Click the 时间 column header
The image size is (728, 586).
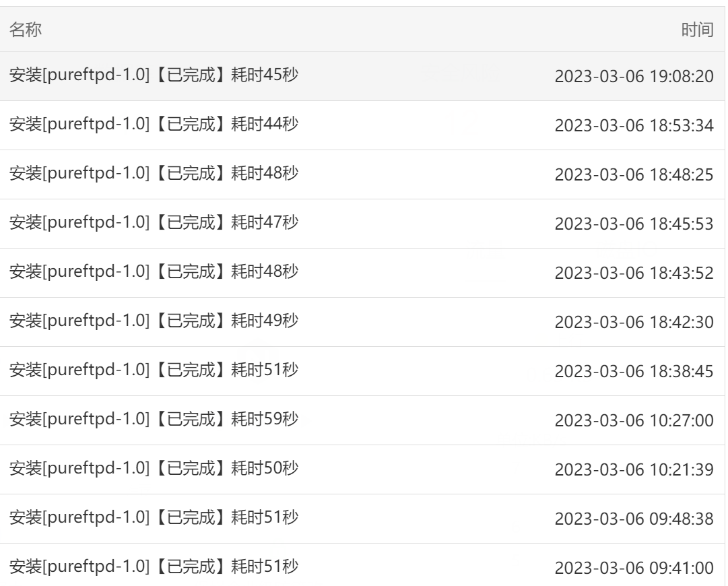coord(697,30)
